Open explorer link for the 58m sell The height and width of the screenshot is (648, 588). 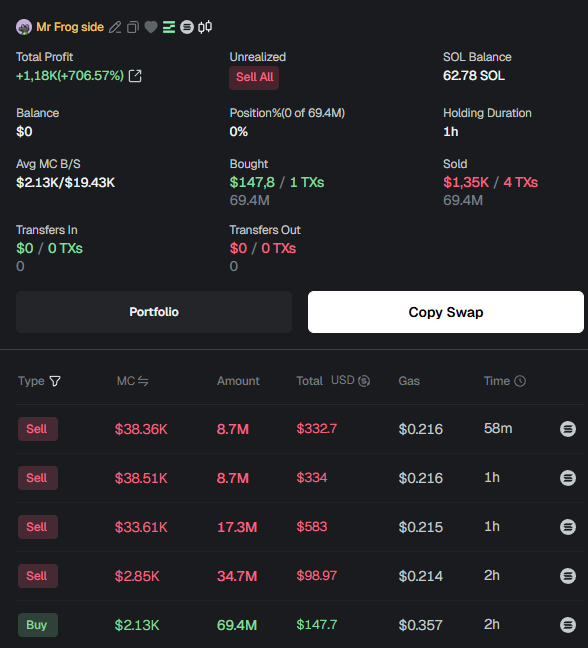tap(568, 429)
